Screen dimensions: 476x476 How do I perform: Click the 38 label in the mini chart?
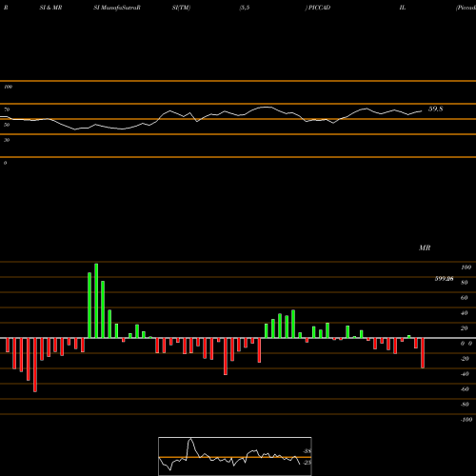[307, 451]
